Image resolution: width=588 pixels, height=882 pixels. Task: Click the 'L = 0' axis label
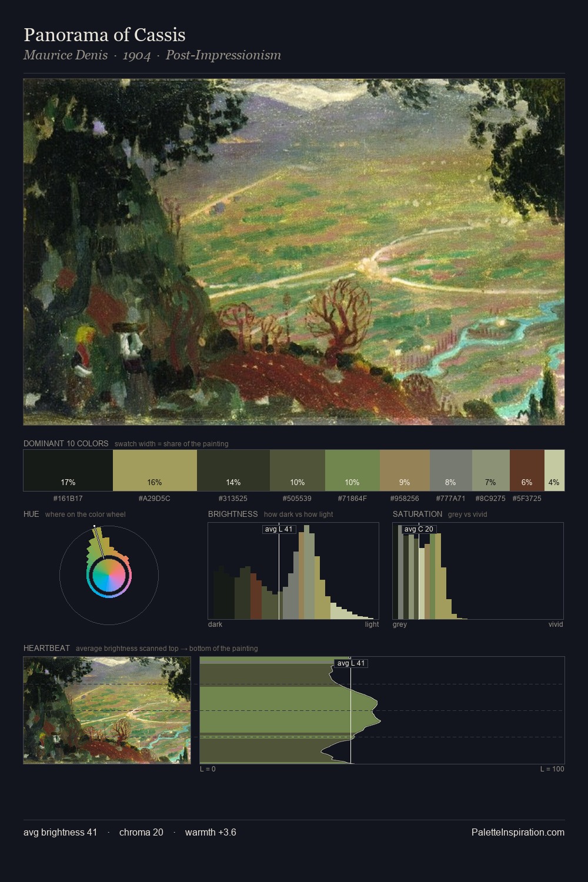click(208, 769)
